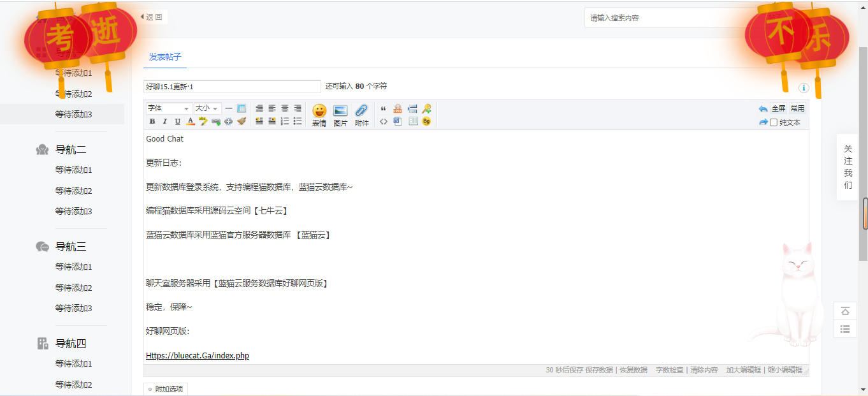Redo with the blue right arrow
The width and height of the screenshot is (868, 396).
(763, 122)
